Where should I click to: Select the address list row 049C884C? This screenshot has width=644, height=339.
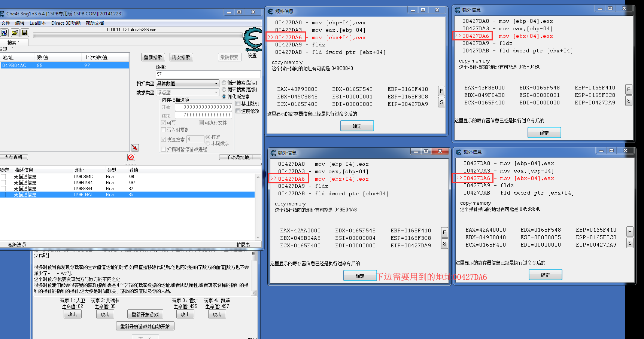pyautogui.click(x=127, y=177)
